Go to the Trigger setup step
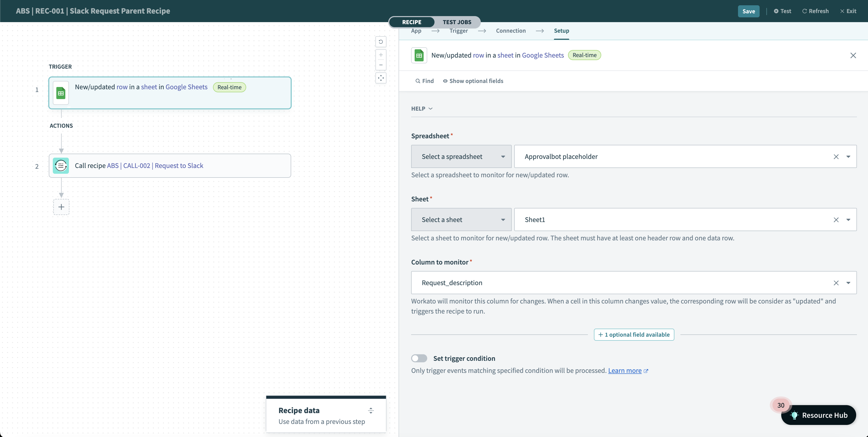Viewport: 868px width, 437px height. (459, 31)
